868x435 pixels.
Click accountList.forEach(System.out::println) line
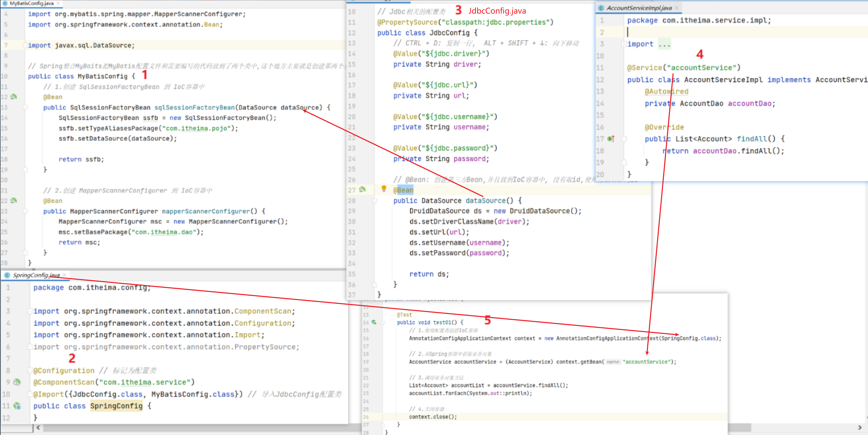pyautogui.click(x=471, y=393)
